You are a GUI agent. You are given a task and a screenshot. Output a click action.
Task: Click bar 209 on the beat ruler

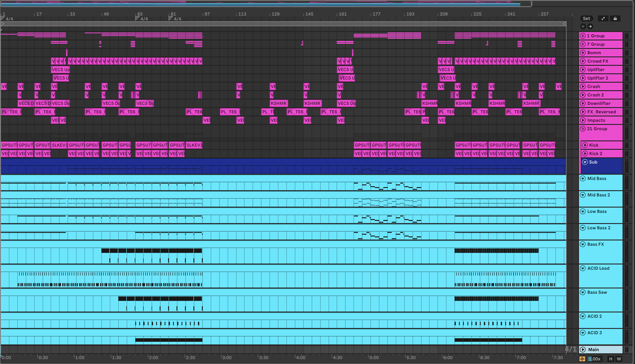click(x=443, y=14)
